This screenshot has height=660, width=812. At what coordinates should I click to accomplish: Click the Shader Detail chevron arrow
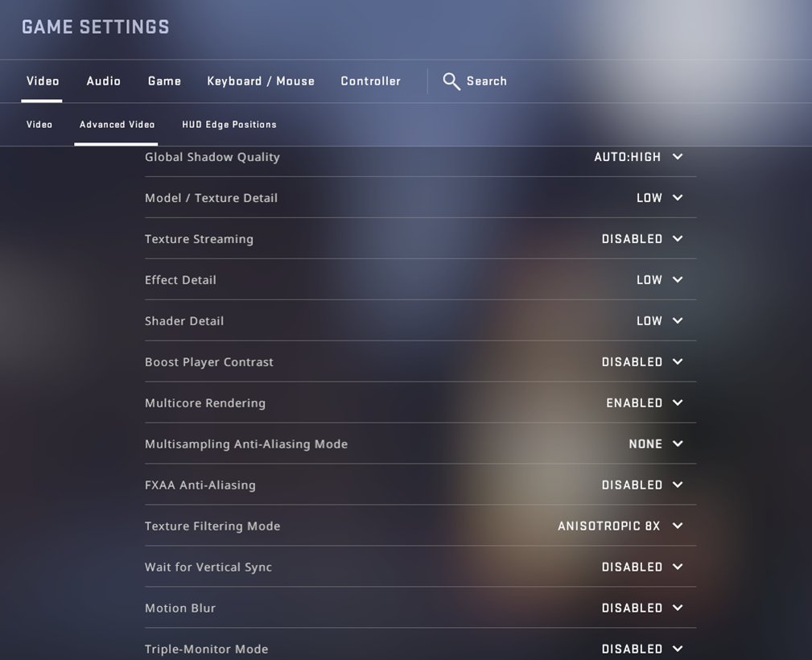678,321
